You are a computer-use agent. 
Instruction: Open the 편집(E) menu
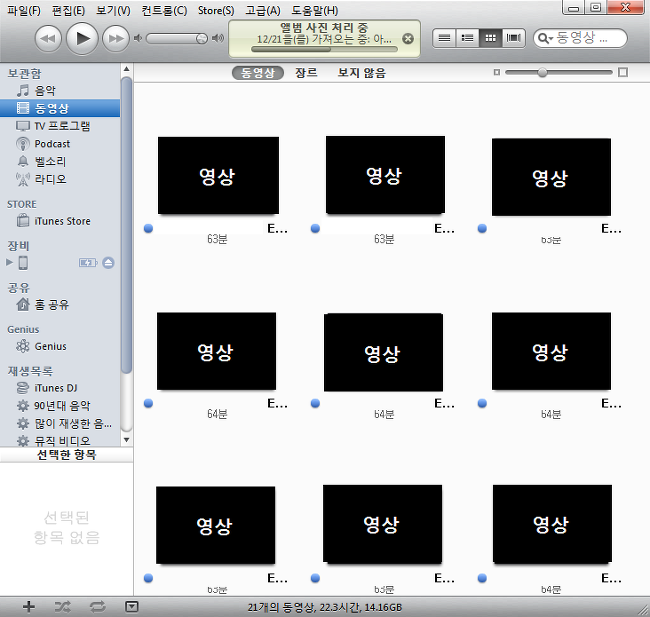click(x=68, y=10)
